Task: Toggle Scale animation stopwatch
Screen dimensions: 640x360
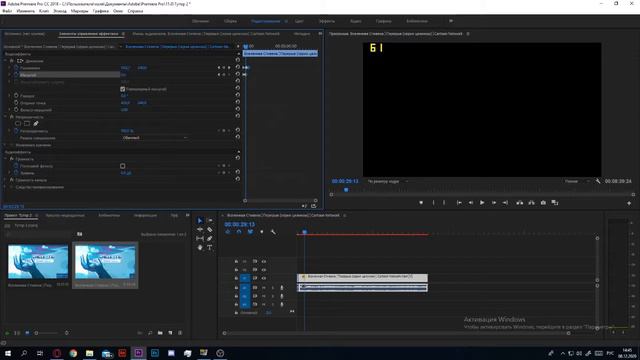Action: [16, 75]
